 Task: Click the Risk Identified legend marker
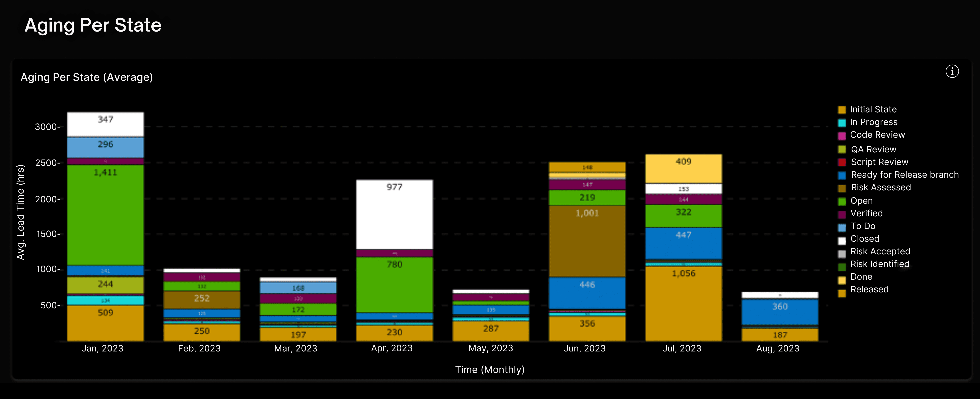(842, 264)
